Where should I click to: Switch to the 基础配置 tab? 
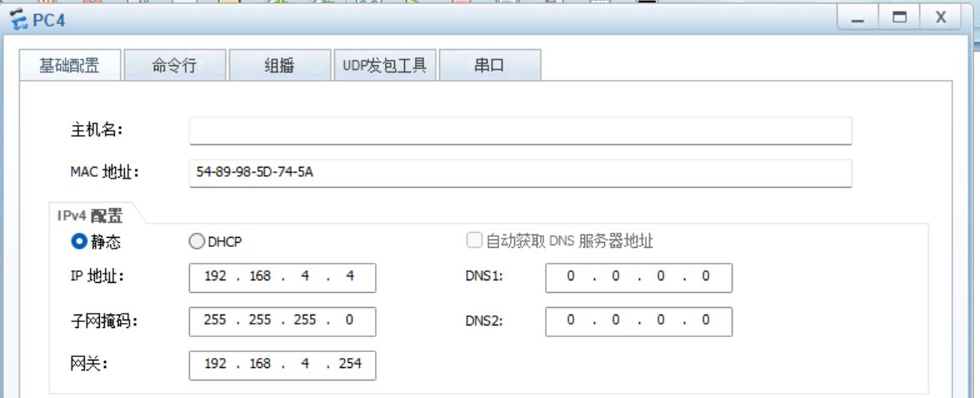(x=69, y=65)
